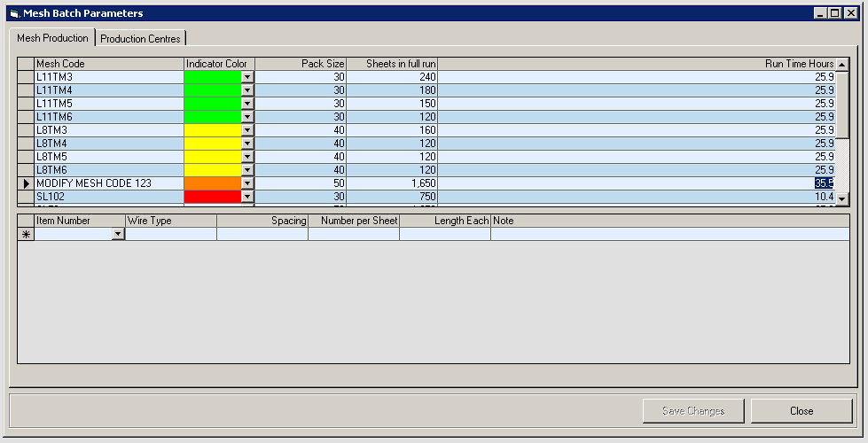Click the 180 sheets cell for L11TM4
868x443 pixels.
392,90
